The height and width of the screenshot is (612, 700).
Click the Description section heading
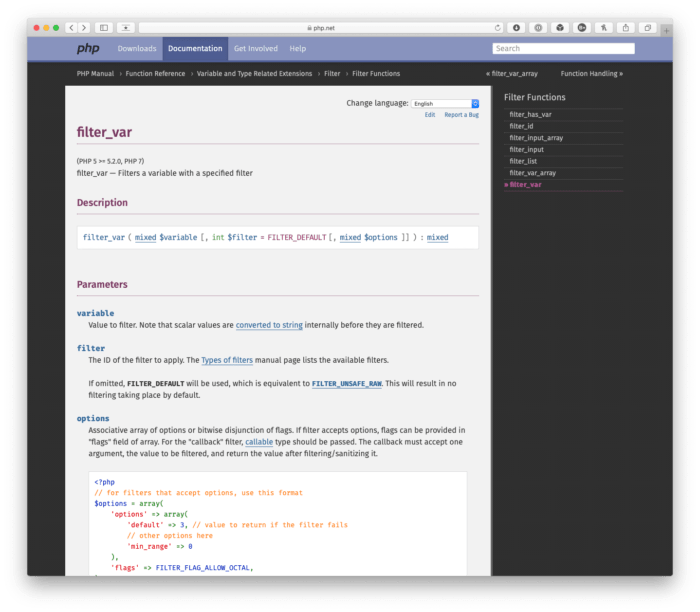point(102,203)
